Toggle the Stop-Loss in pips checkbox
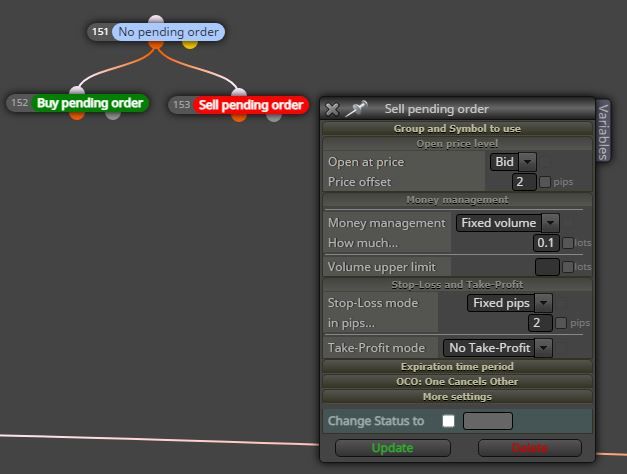Image resolution: width=627 pixels, height=474 pixels. pyautogui.click(x=561, y=323)
